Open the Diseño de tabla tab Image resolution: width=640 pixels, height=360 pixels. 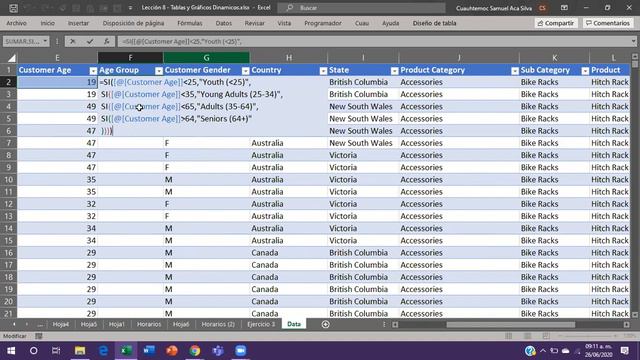pyautogui.click(x=434, y=23)
